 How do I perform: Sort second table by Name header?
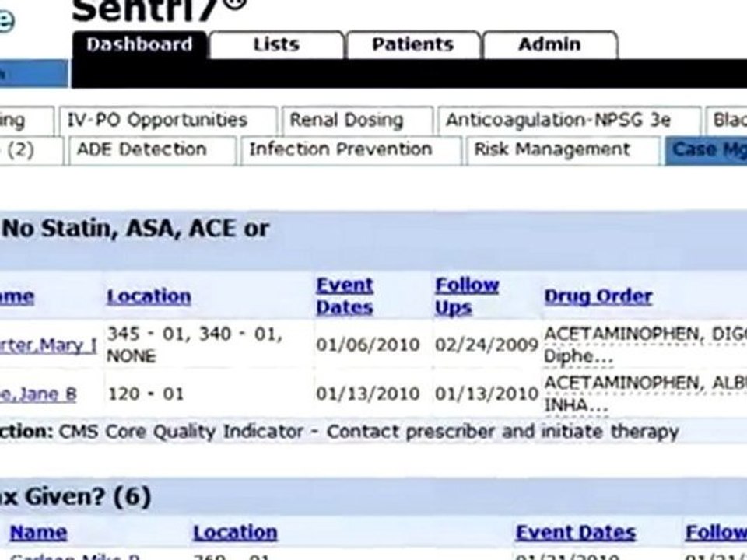(38, 532)
